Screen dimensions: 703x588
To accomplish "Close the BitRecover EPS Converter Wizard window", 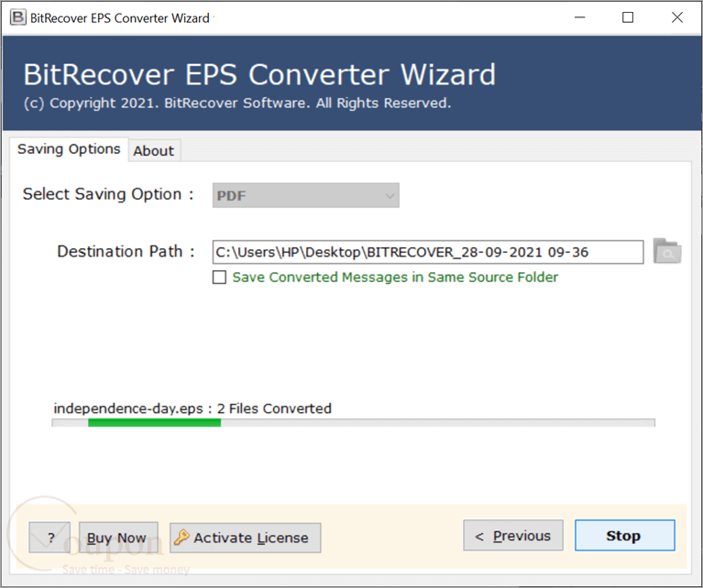I will tap(677, 17).
